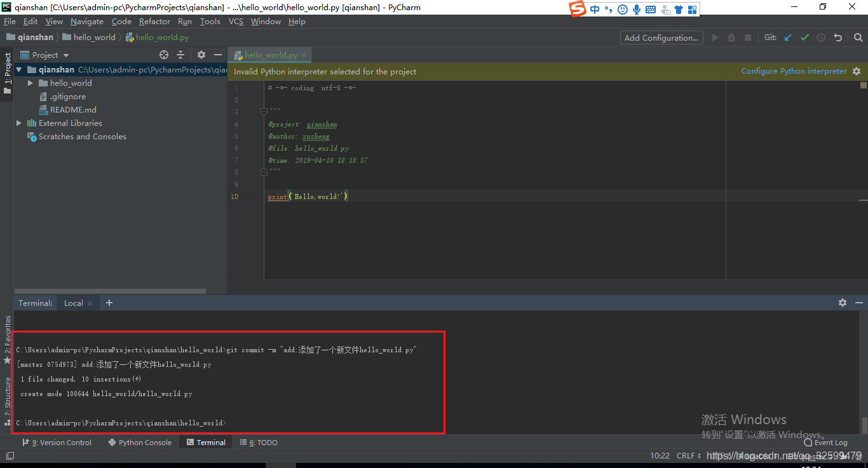Click Sogou soft keyboard icon
This screenshot has width=868, height=468.
[651, 9]
